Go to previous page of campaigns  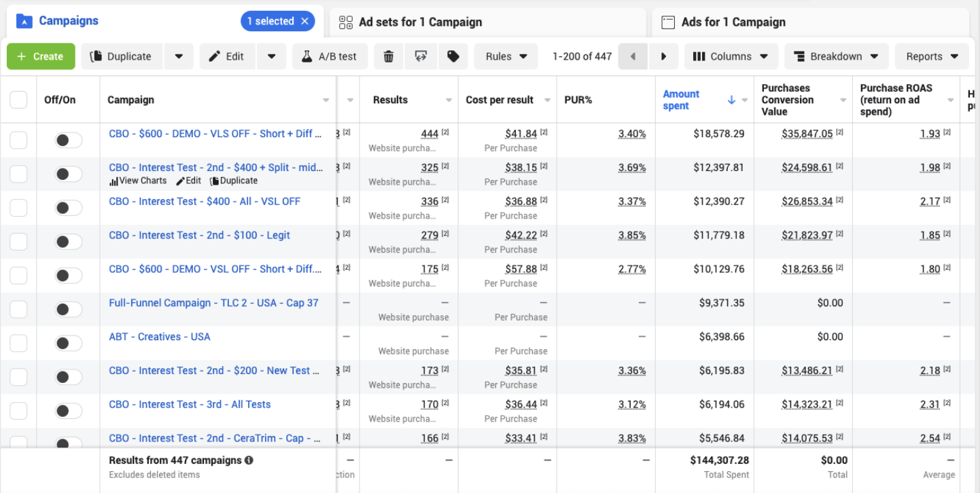tap(633, 56)
